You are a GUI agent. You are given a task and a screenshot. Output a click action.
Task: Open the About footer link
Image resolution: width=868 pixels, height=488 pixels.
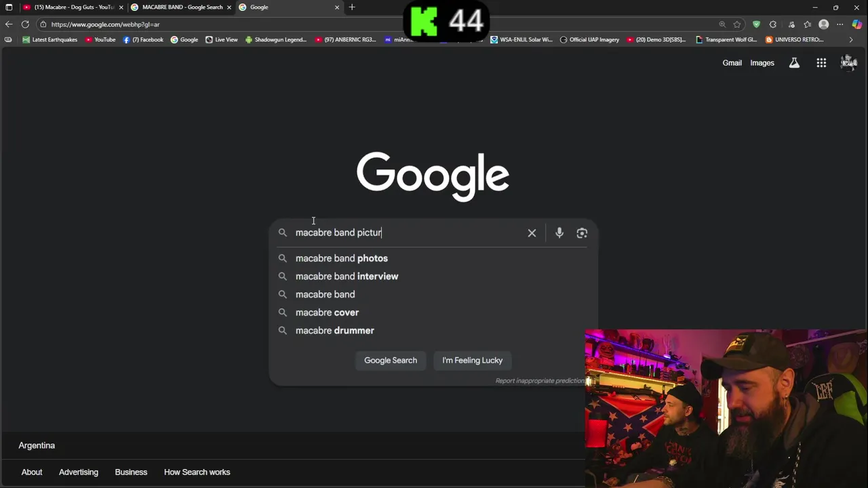click(32, 472)
